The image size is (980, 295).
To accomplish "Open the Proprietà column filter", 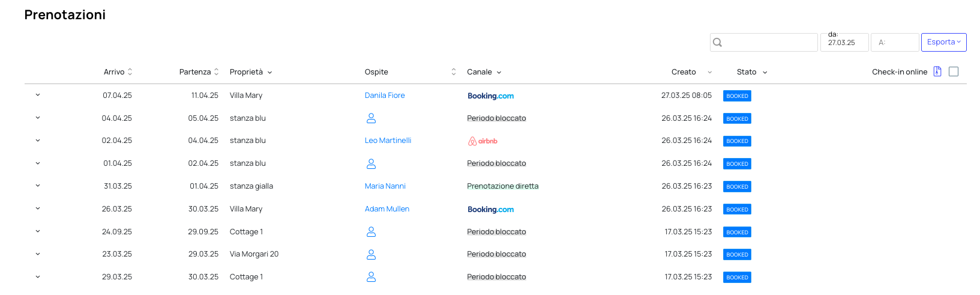I will (269, 72).
